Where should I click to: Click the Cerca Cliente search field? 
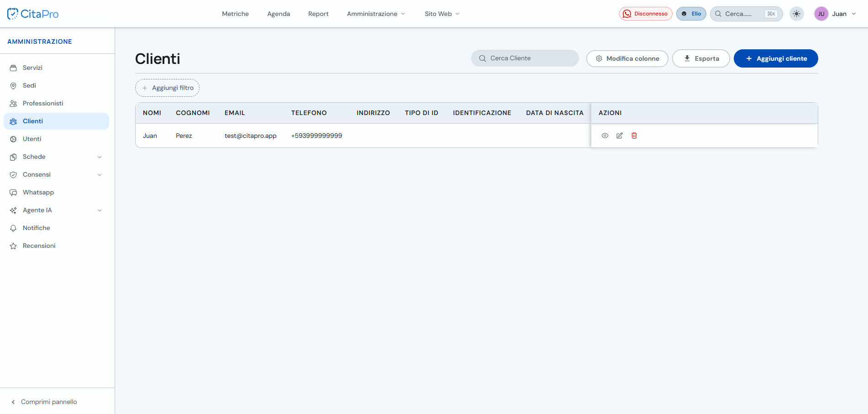pos(525,58)
